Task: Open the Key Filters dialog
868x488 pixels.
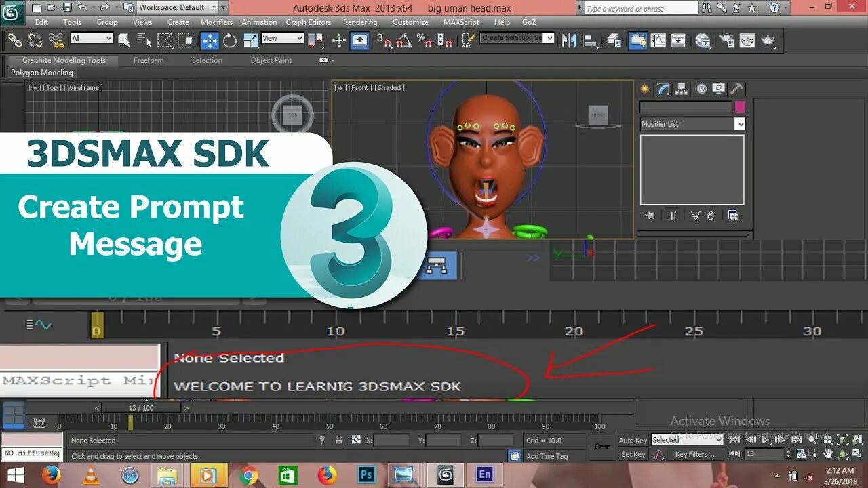Action: pyautogui.click(x=694, y=455)
